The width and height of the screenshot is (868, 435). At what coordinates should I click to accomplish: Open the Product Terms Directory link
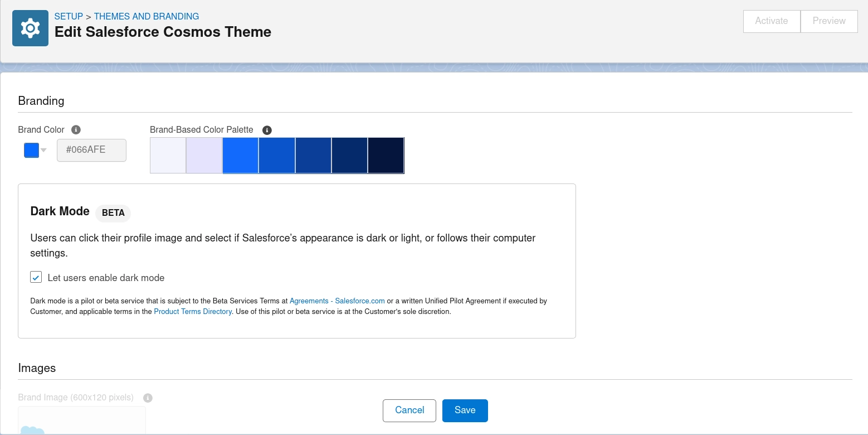pos(193,312)
